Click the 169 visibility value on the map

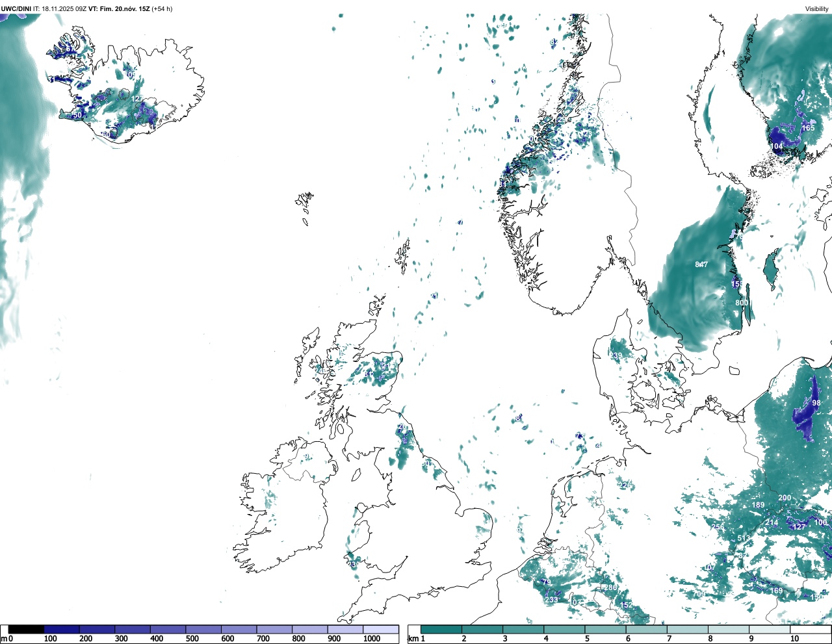click(x=777, y=591)
